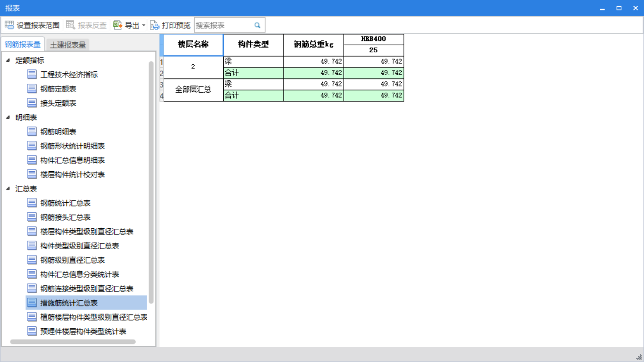This screenshot has width=644, height=362.
Task: Minimize the 报表 window
Action: click(603, 8)
